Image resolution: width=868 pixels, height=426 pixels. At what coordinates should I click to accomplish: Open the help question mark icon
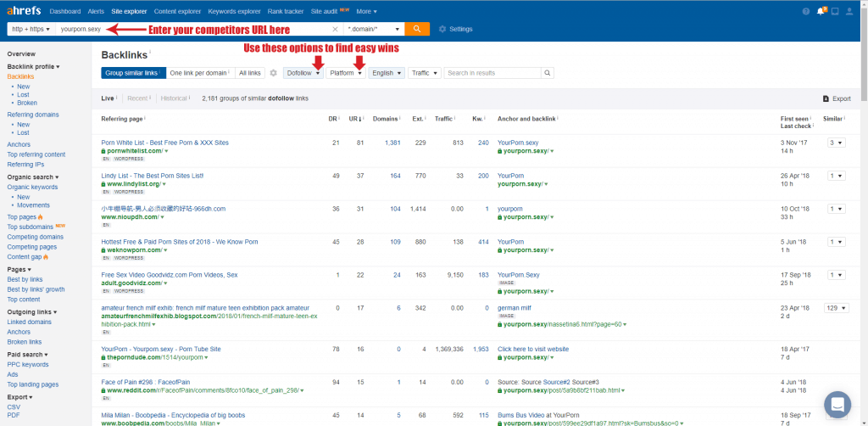(x=805, y=11)
